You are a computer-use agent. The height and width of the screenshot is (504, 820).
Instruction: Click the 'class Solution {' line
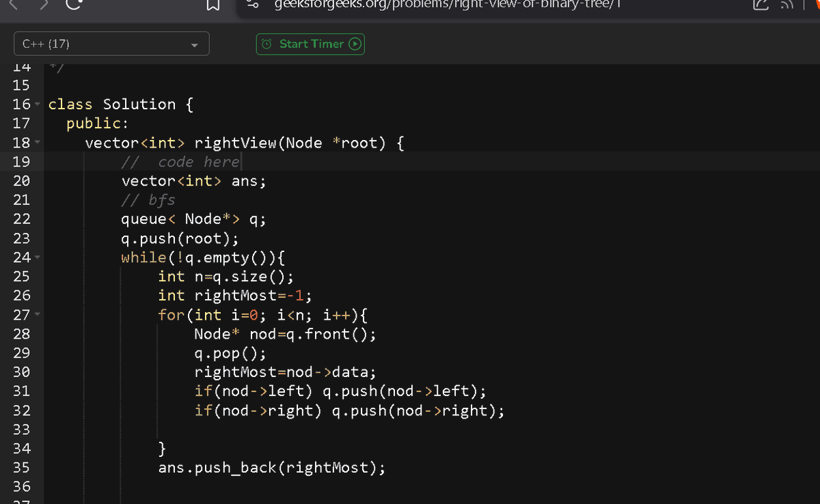click(x=121, y=104)
